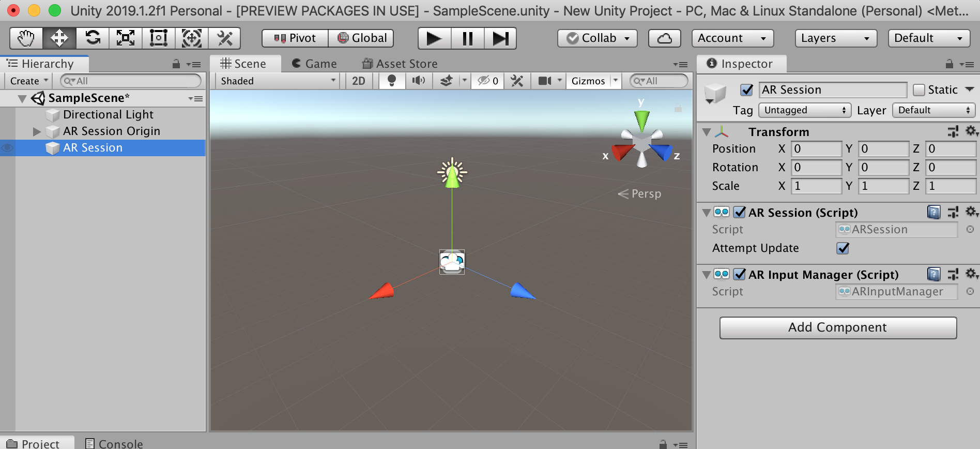Toggle AR Session object active checkbox
Viewport: 980px width, 449px height.
coord(746,90)
